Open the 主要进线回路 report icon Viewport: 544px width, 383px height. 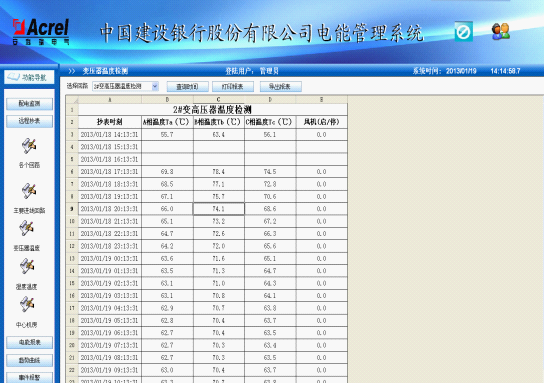29,191
